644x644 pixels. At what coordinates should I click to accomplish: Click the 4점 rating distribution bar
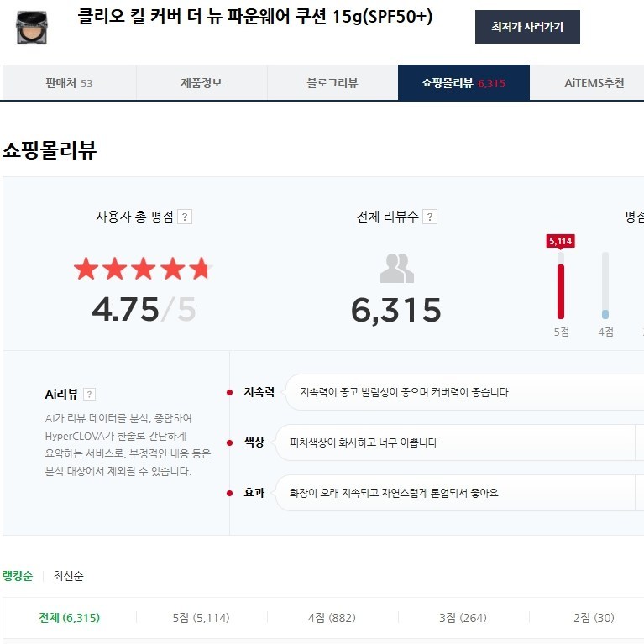click(605, 286)
